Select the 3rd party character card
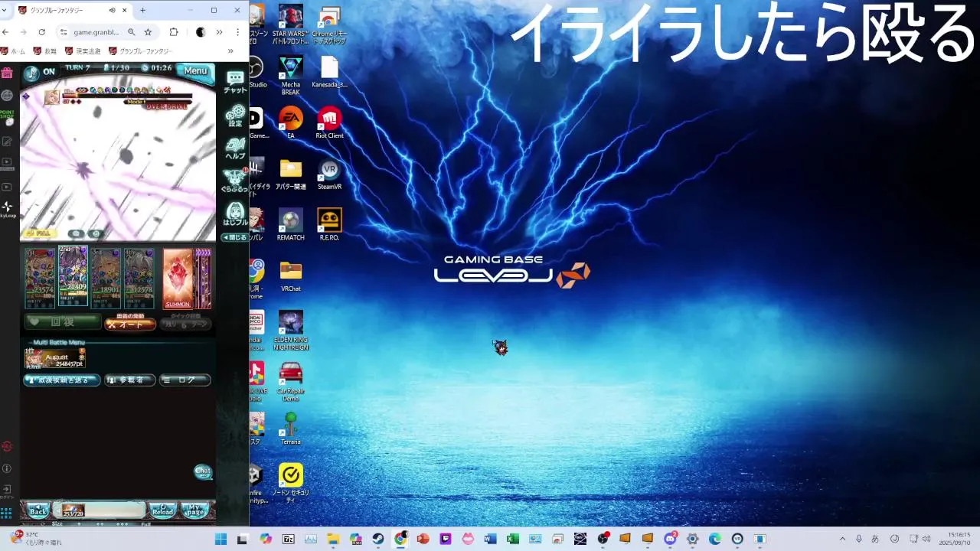This screenshot has width=980, height=551. (106, 278)
